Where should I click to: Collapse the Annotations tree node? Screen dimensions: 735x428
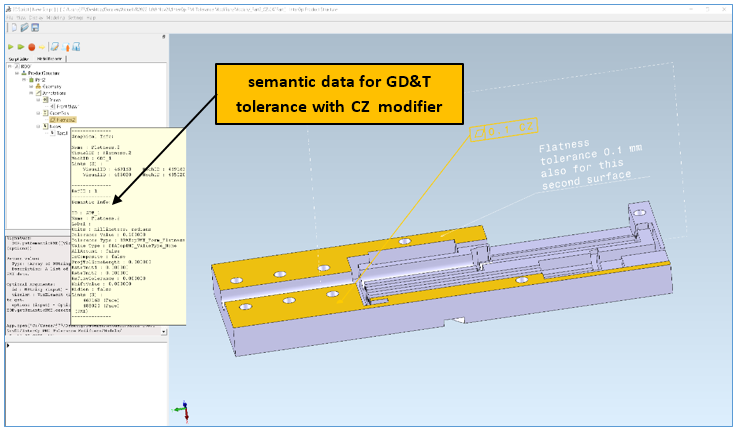32,92
